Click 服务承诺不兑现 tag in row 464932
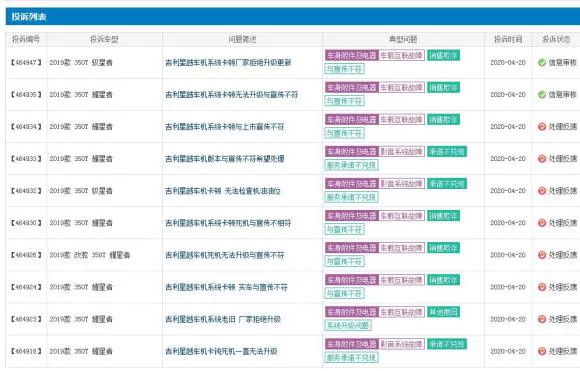This screenshot has width=580, height=371. click(351, 198)
